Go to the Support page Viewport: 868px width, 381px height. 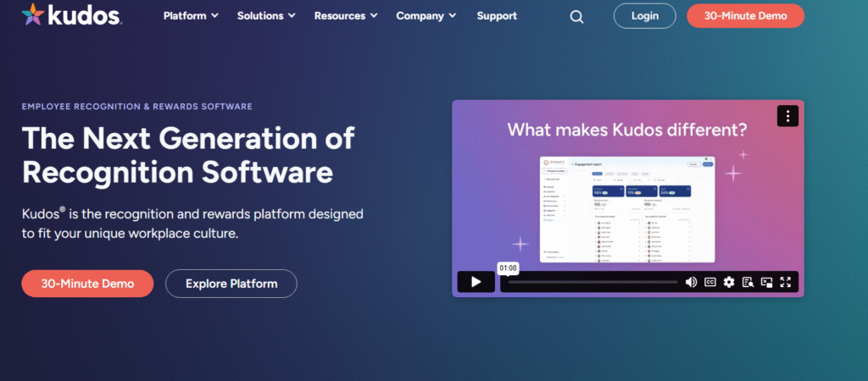(497, 16)
